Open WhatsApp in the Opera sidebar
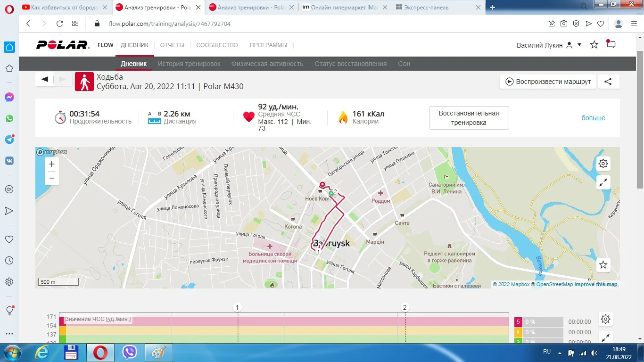The width and height of the screenshot is (644, 362). pyautogui.click(x=9, y=118)
